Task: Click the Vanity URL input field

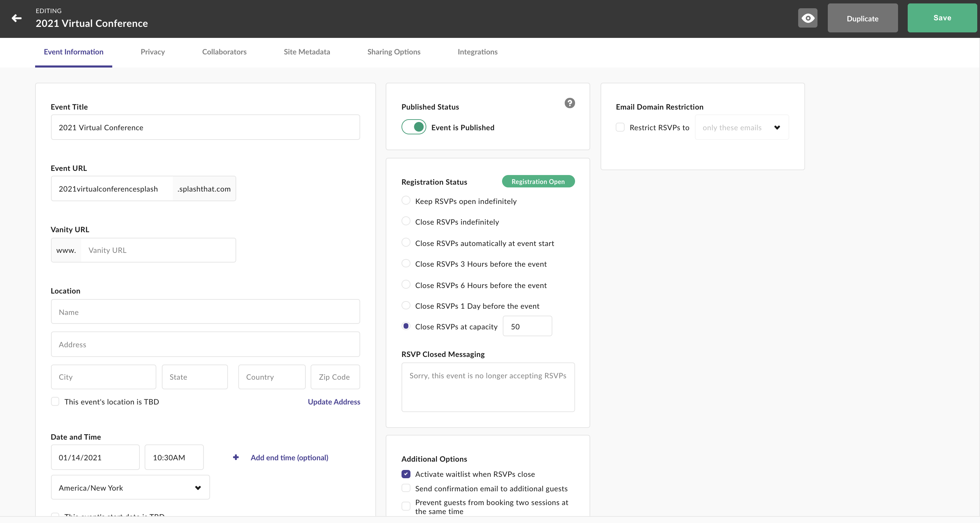Action: click(158, 250)
